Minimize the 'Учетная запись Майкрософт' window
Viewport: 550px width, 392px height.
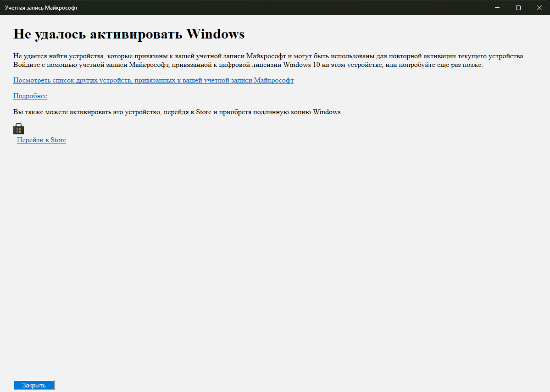497,8
